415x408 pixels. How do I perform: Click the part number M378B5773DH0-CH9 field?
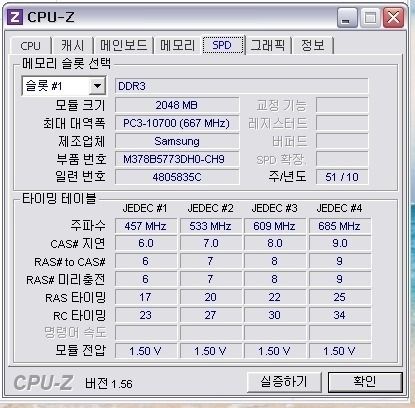177,159
